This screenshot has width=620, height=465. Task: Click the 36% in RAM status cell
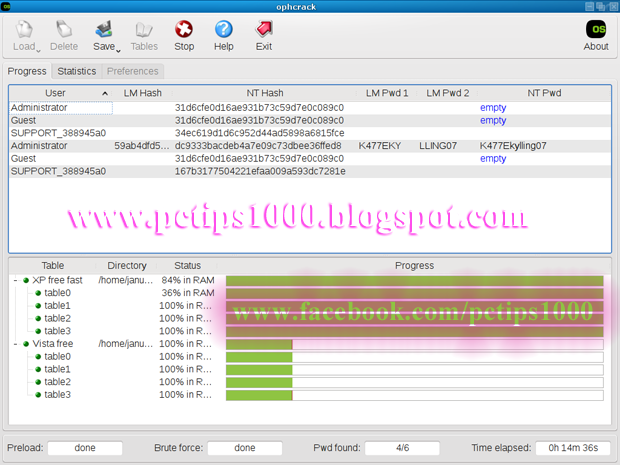coord(187,293)
